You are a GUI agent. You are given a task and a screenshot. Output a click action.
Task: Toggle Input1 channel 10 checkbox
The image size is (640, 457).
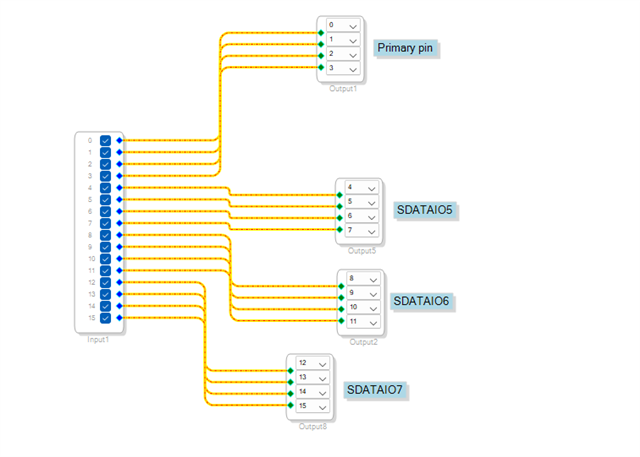105,259
